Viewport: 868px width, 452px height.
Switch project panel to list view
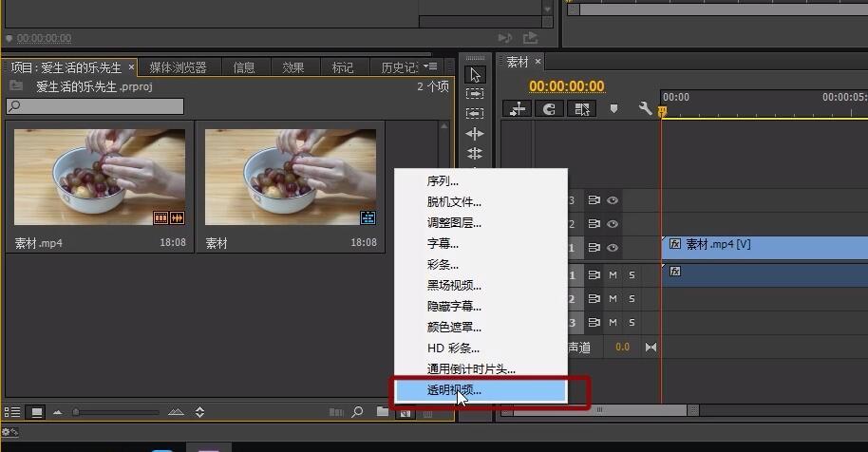(12, 412)
